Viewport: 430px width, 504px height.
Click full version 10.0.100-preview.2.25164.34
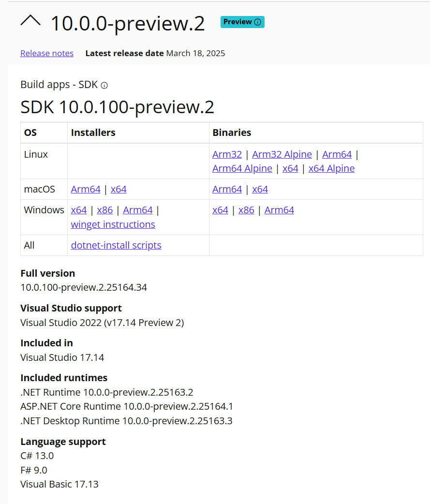tap(84, 287)
